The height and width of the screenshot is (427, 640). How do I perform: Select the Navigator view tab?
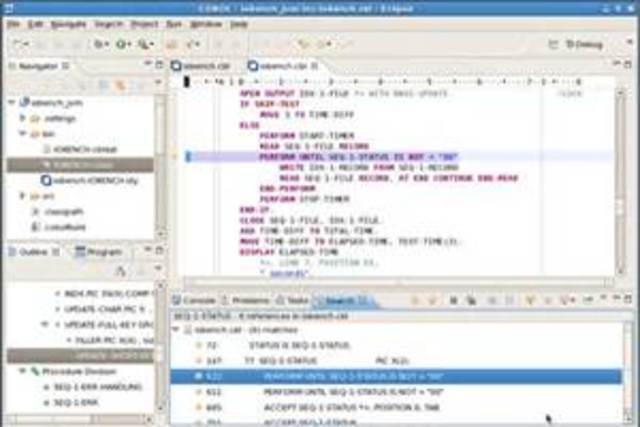tap(38, 66)
